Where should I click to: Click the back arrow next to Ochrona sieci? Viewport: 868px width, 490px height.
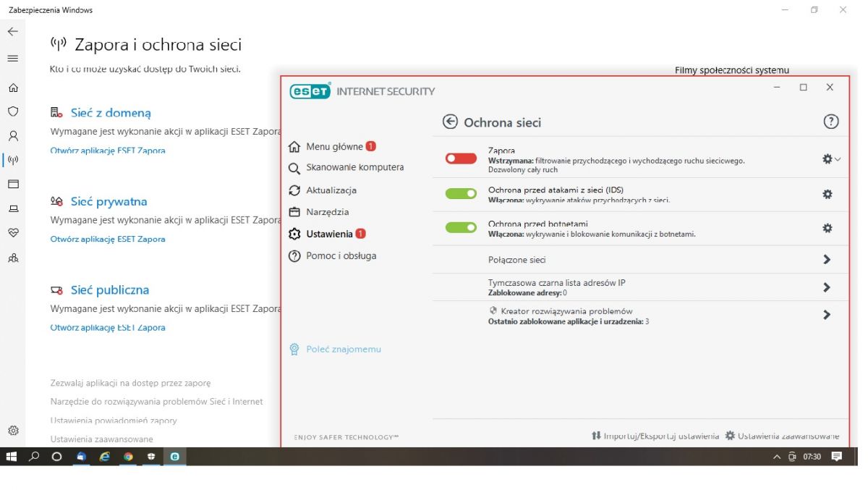tap(450, 122)
